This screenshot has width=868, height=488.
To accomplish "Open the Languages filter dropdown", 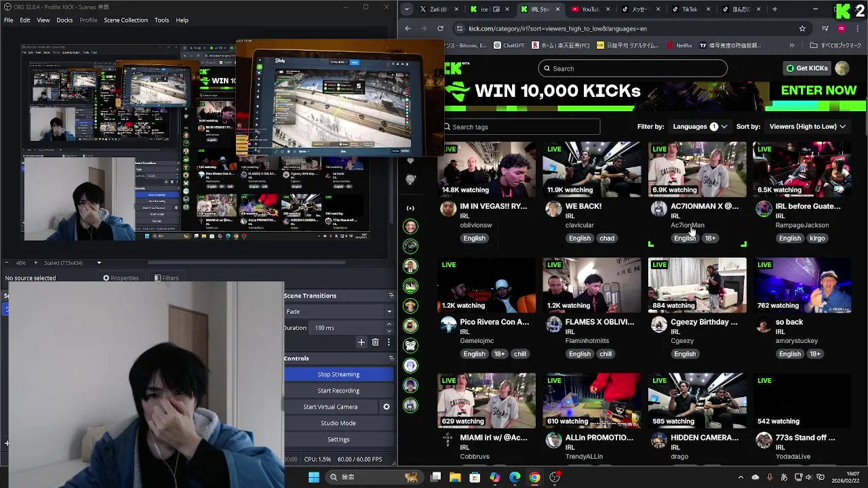I will [699, 127].
